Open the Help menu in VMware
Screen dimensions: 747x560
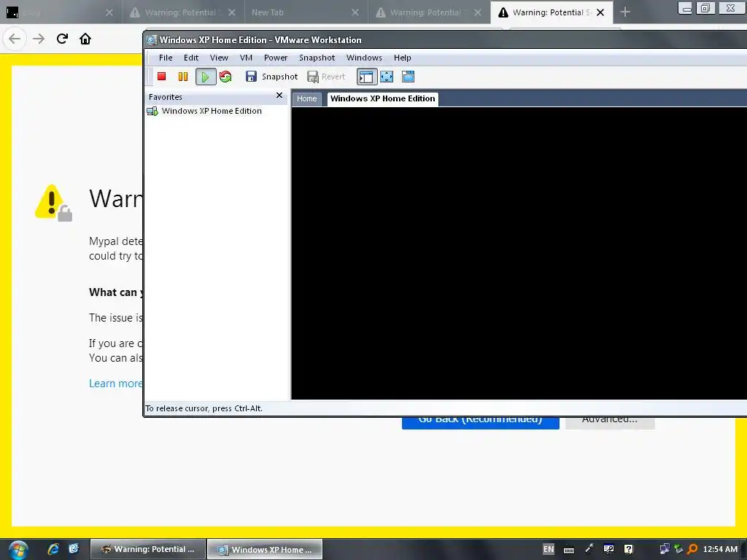pyautogui.click(x=403, y=58)
